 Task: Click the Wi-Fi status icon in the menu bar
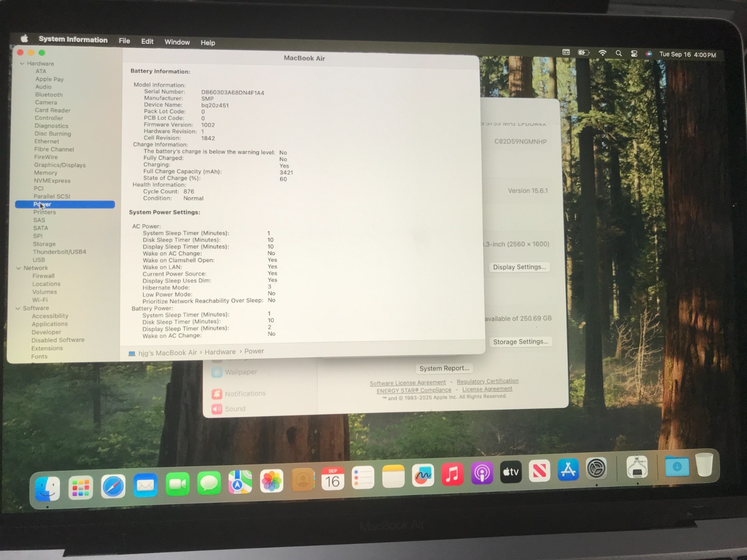point(603,53)
